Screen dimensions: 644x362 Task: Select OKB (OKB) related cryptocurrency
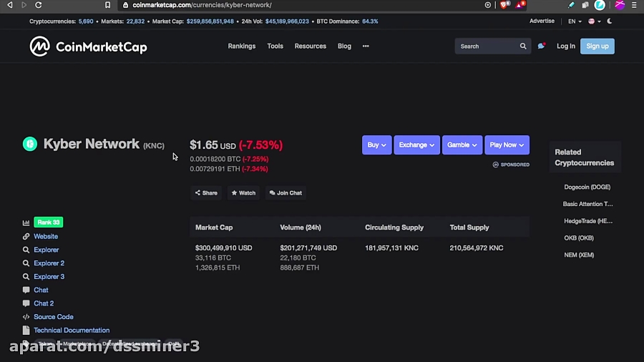579,238
